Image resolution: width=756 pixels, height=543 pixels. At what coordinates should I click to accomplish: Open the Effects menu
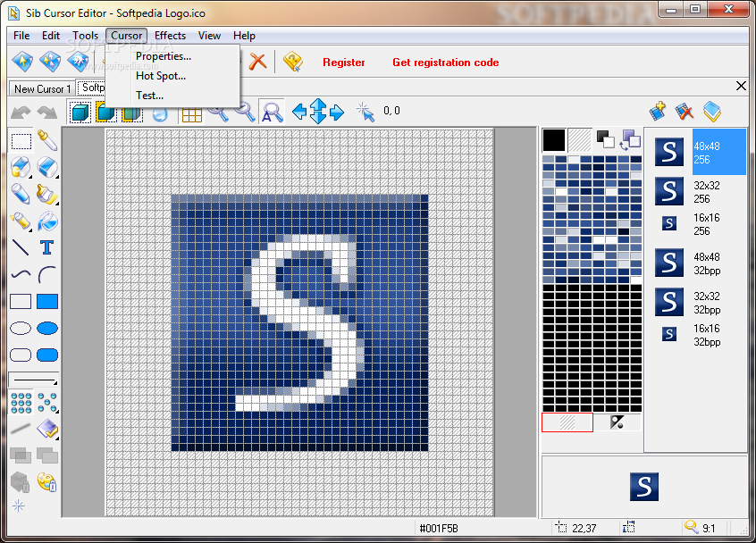point(170,36)
